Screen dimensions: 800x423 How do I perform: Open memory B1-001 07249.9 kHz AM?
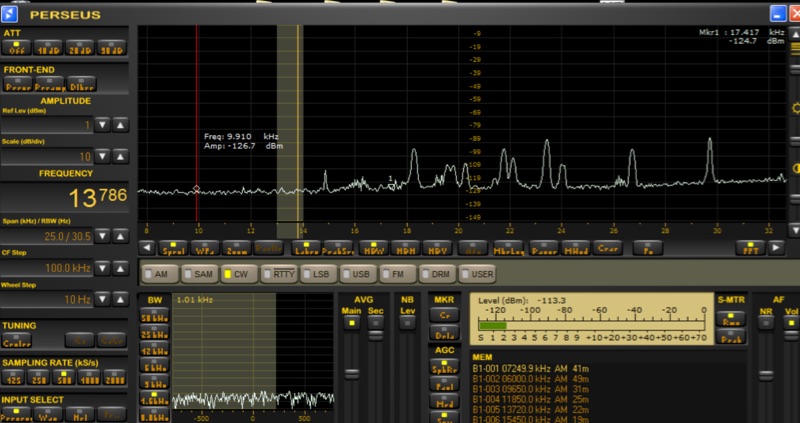531,368
